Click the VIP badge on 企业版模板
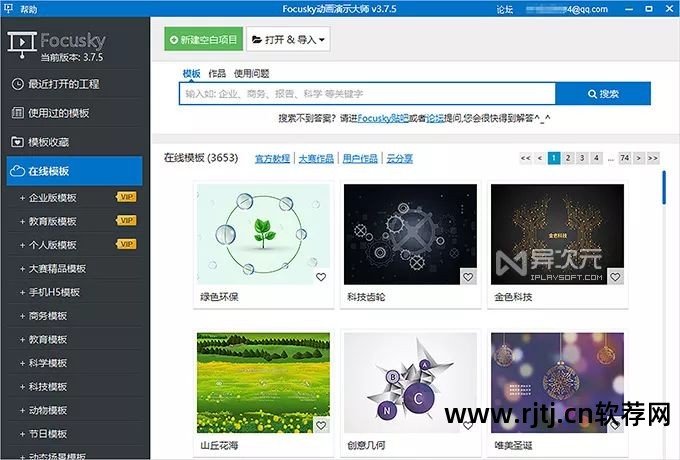Viewport: 680px width, 460px height. (126, 197)
